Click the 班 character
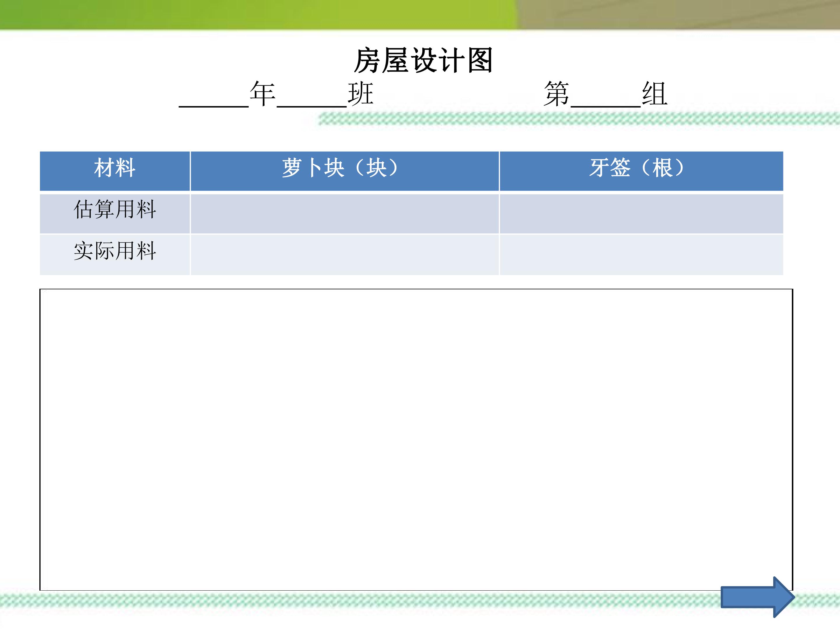This screenshot has height=630, width=840. click(361, 93)
